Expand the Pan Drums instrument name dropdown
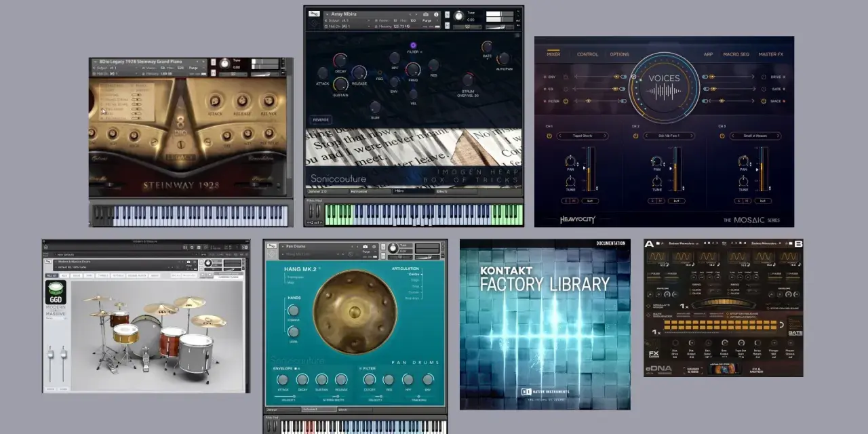Screen dimensions: 868x434 click(281, 246)
